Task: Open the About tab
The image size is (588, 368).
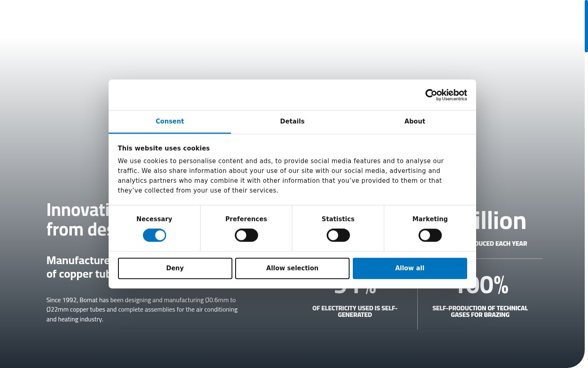Action: pos(415,121)
